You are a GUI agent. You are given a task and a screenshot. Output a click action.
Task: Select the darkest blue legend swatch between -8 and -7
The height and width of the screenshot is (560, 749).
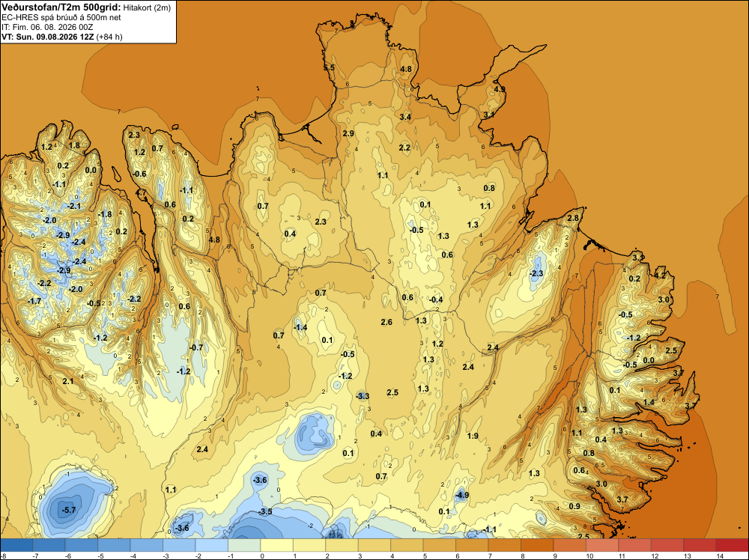click(x=16, y=545)
